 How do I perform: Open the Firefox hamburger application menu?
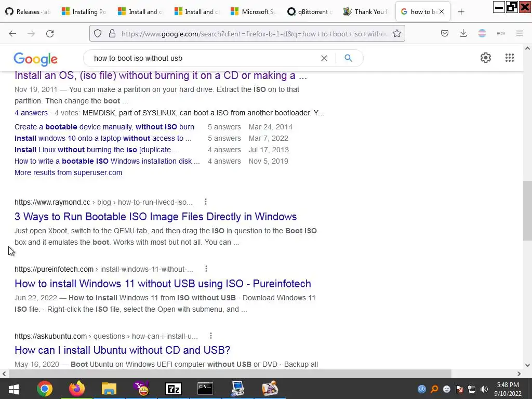[x=520, y=33]
